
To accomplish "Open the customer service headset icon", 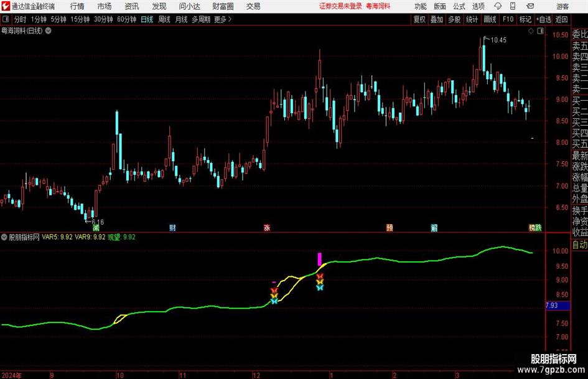I will (x=498, y=6).
